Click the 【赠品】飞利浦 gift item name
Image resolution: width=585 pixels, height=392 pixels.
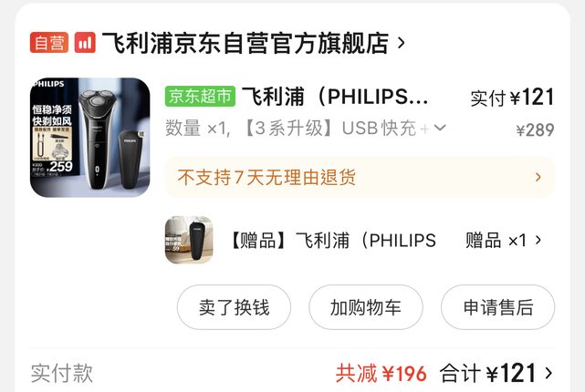332,241
